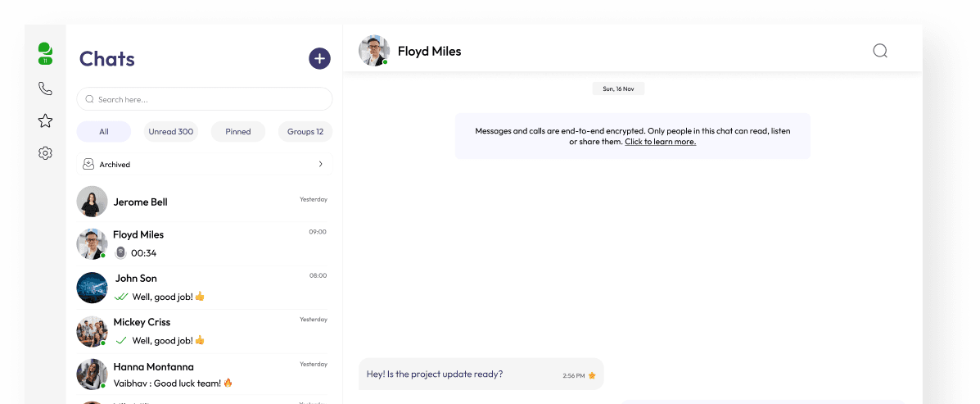The image size is (980, 404).
Task: Click Floyd Miles avatar in chat list
Action: pyautogui.click(x=92, y=244)
